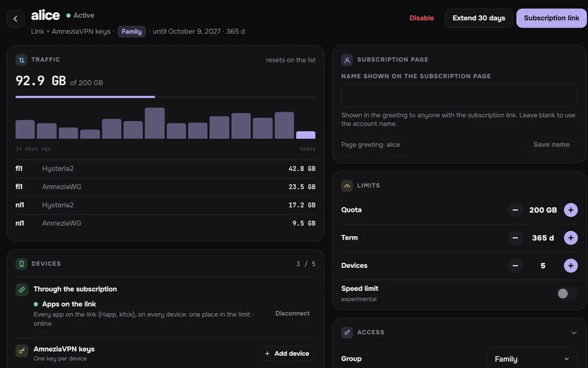
Task: Click the fi1 Hysteria2 42.8 GB row
Action: point(165,169)
